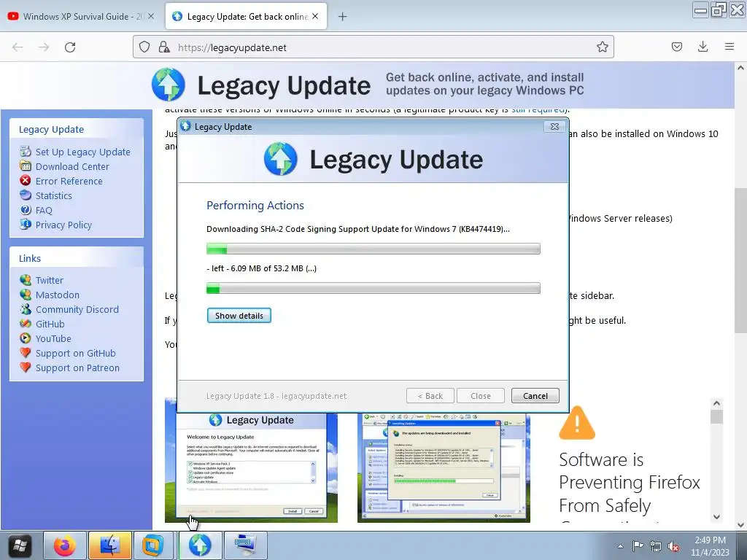
Task: Open the Windows Start button
Action: click(x=19, y=545)
